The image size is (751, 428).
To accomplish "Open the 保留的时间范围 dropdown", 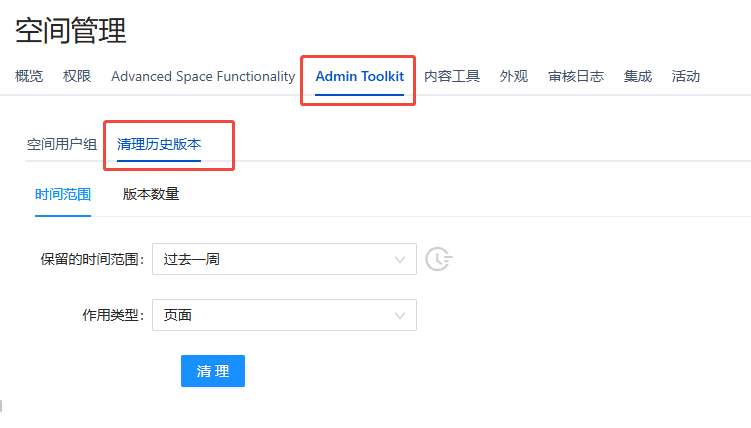I will click(x=284, y=259).
